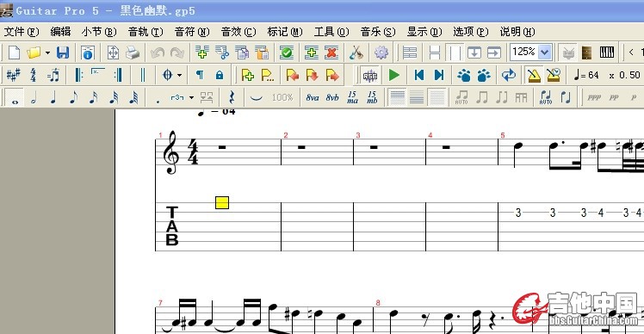
Task: Click the add track icon with green plus
Action: click(x=201, y=53)
